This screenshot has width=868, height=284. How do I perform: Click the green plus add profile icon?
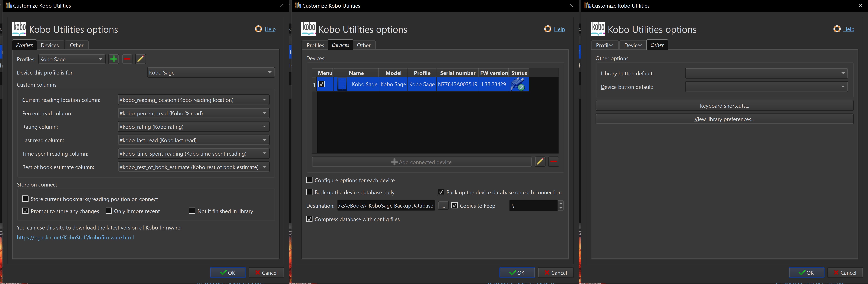point(114,59)
